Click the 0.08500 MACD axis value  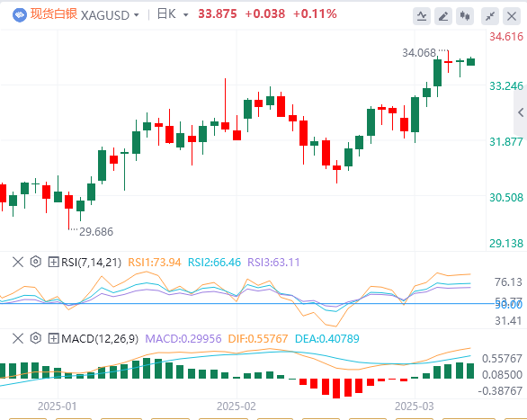[x=502, y=375]
